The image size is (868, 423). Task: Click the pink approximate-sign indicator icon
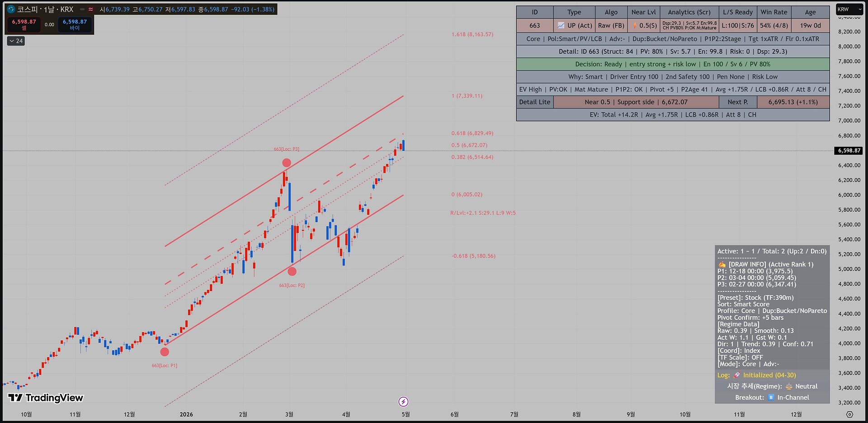click(91, 9)
